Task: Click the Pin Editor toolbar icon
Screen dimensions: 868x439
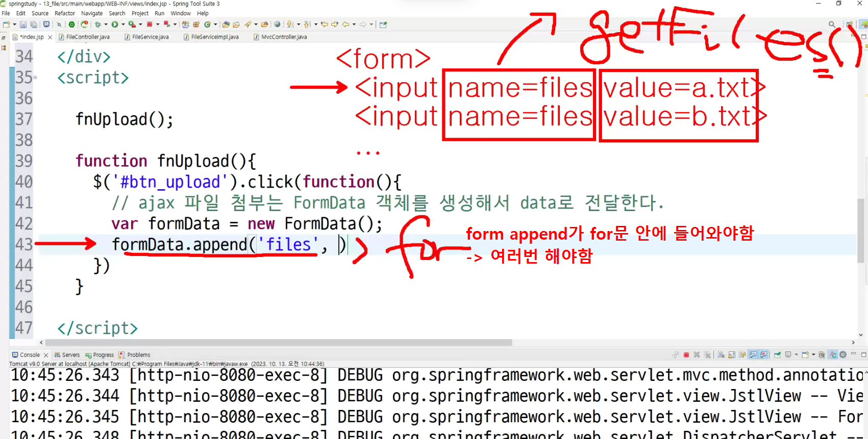Action: coord(383,24)
